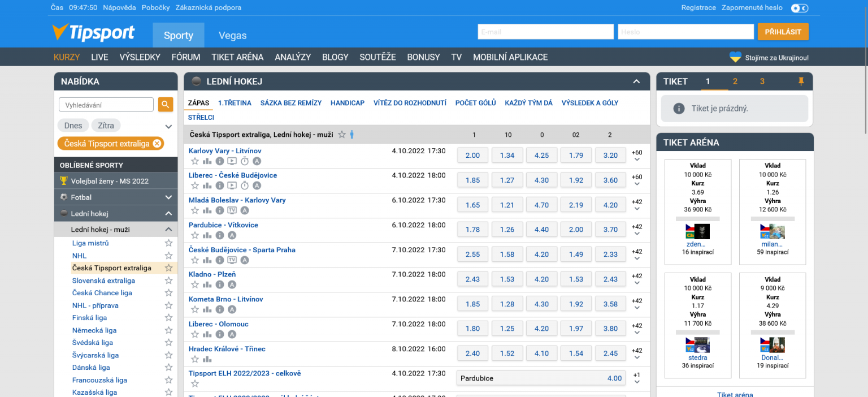Viewport: 868px width, 397px height.
Task: Click the pin icon in Tiket panel
Action: point(801,81)
